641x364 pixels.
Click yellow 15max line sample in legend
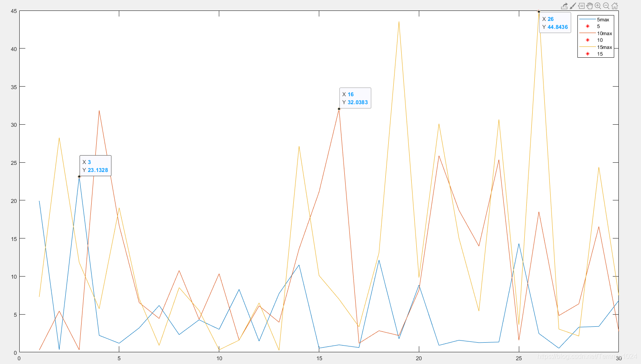587,47
